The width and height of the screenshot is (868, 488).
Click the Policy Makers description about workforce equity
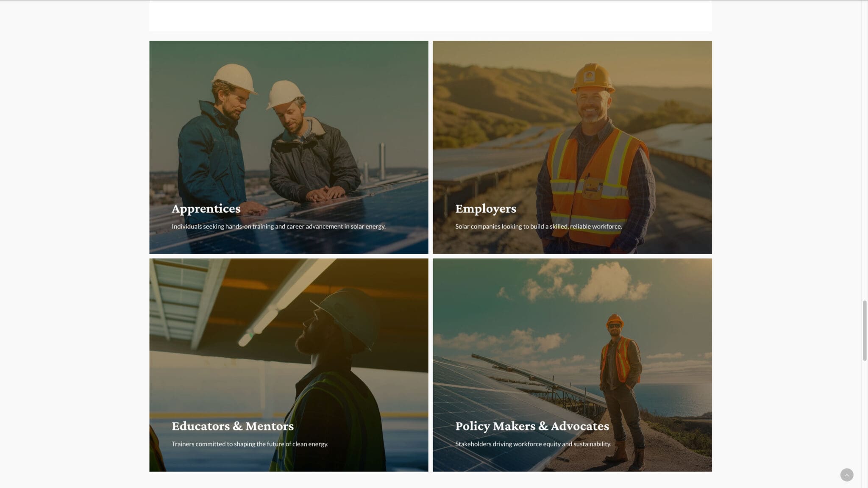coord(533,444)
